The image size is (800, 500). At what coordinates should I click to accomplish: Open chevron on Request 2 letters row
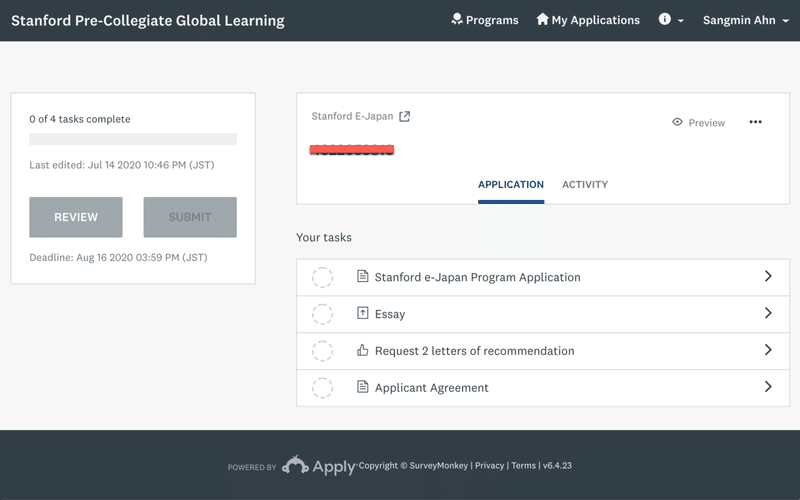click(x=768, y=349)
